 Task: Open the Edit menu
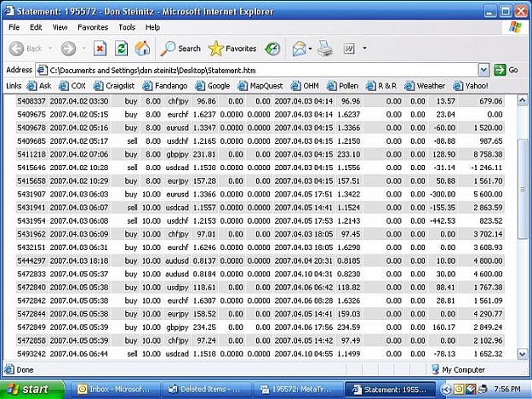36,27
